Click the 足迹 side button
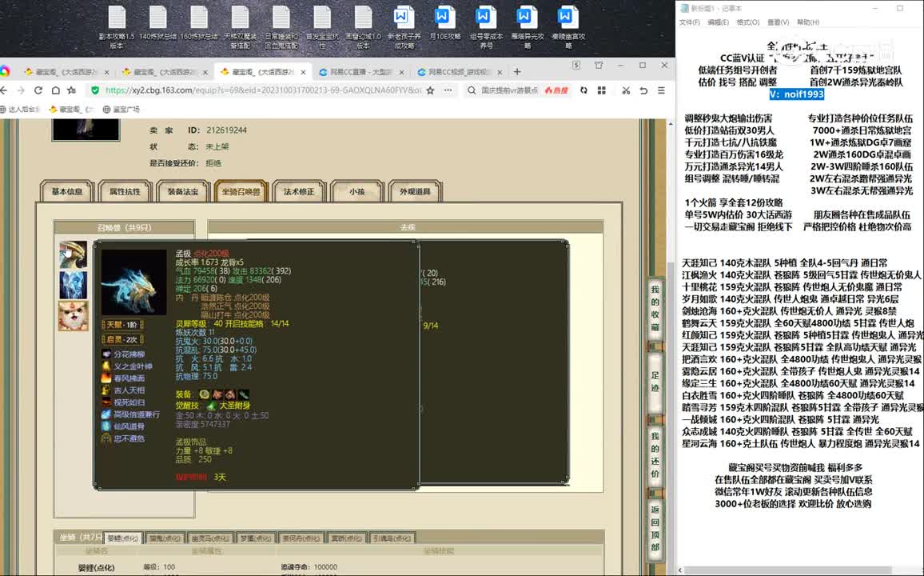924x576 pixels. pos(655,382)
